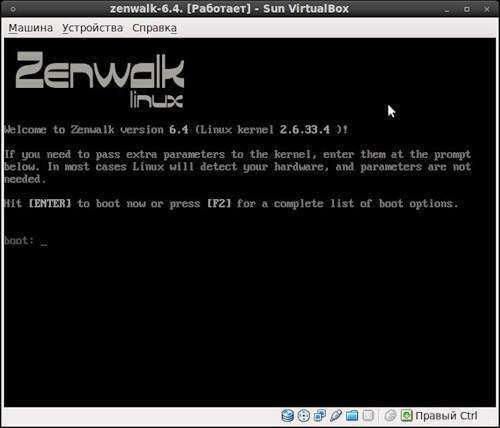The image size is (500, 428).
Task: Click the mouse integration indicator icon
Action: point(390,415)
